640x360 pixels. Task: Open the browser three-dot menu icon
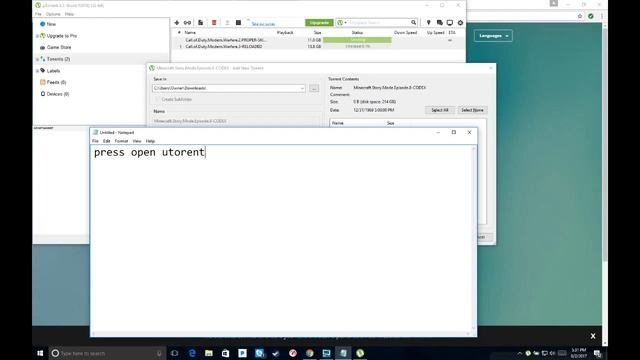[x=602, y=16]
